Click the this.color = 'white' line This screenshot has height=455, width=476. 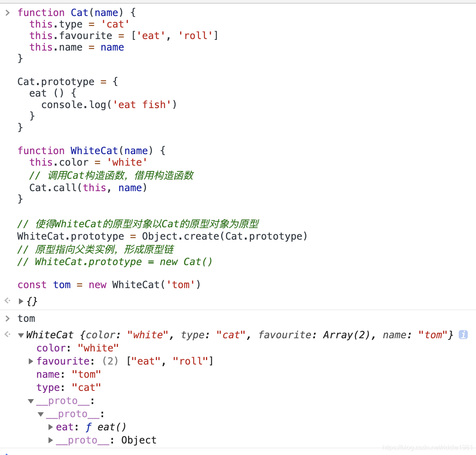click(88, 162)
